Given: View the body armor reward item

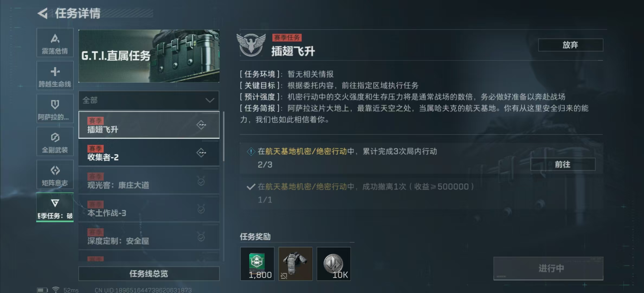Looking at the screenshot, I should [295, 264].
